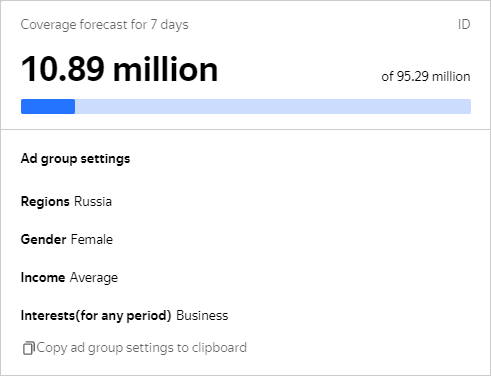Screen dimensions: 491x376
Task: Click the light blue unfilled part of the coverage bar
Action: point(273,106)
